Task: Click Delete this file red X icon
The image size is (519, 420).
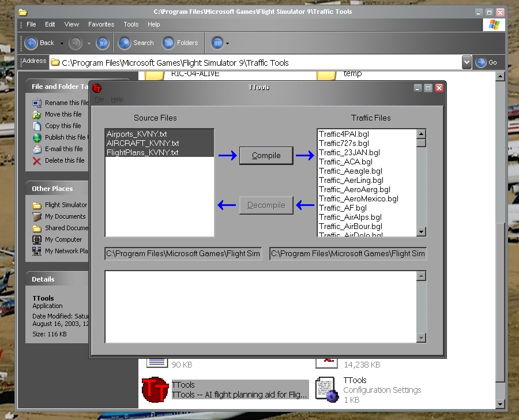Action: pos(37,161)
